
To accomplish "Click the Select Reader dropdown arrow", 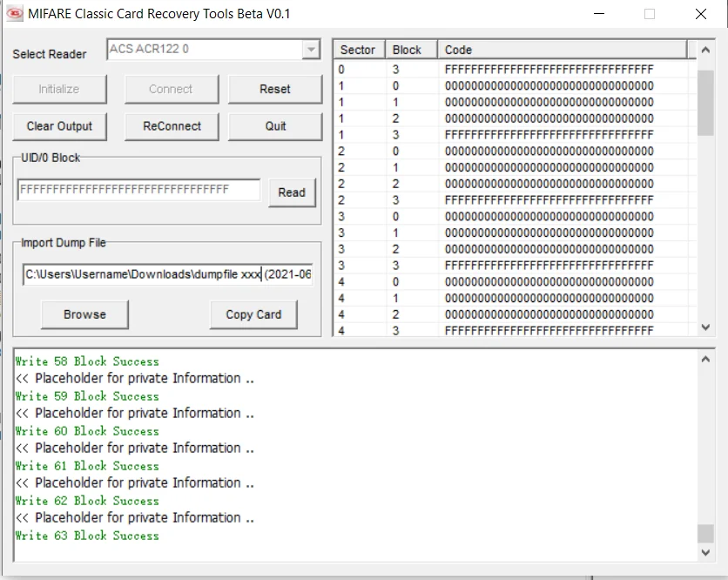I will coord(311,50).
